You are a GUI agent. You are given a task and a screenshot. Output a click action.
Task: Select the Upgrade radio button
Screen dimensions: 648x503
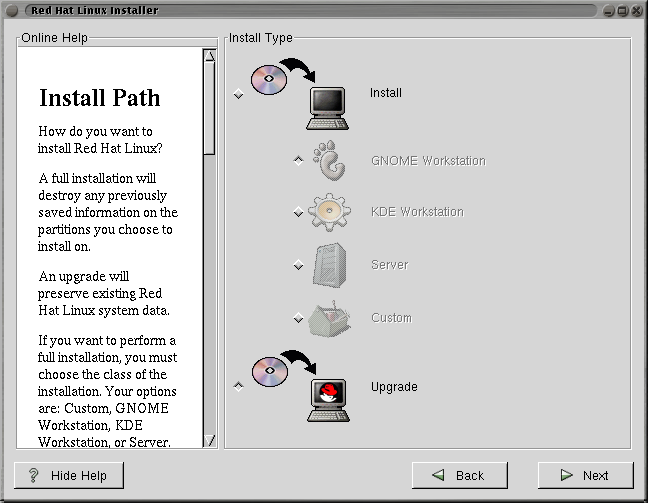coord(238,387)
